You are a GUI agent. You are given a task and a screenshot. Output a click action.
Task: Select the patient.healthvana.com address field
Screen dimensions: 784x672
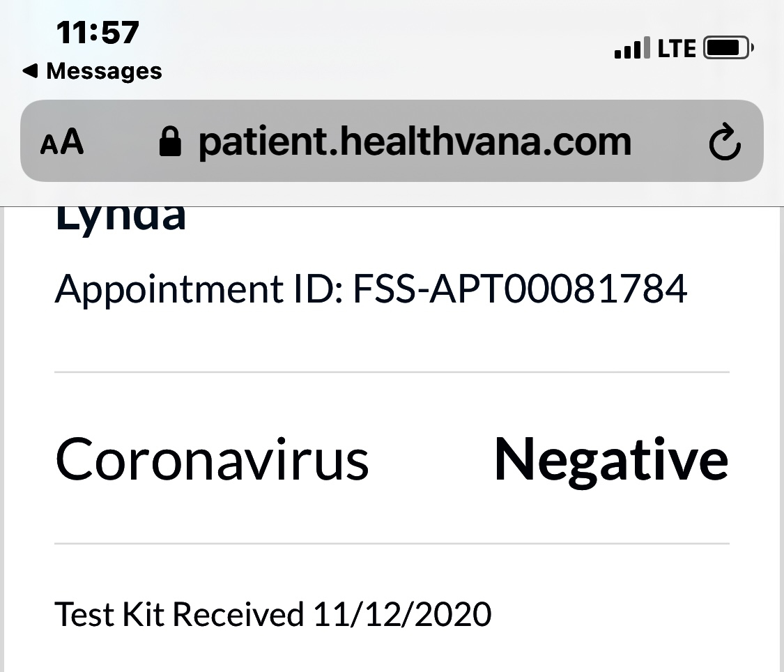pyautogui.click(x=415, y=142)
